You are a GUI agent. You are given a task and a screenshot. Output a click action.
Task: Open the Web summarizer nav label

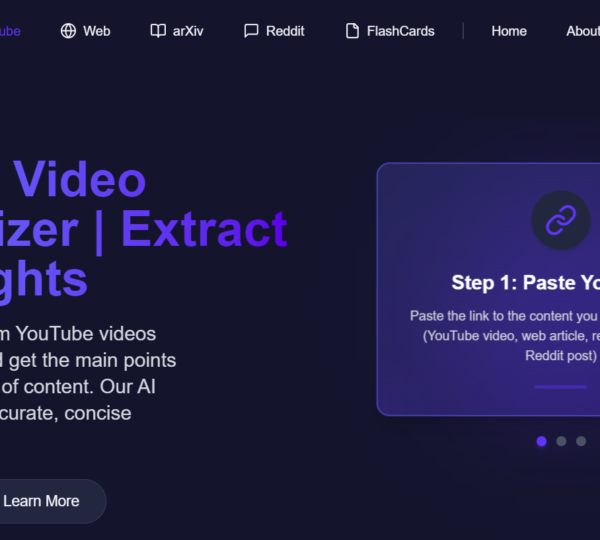point(97,31)
